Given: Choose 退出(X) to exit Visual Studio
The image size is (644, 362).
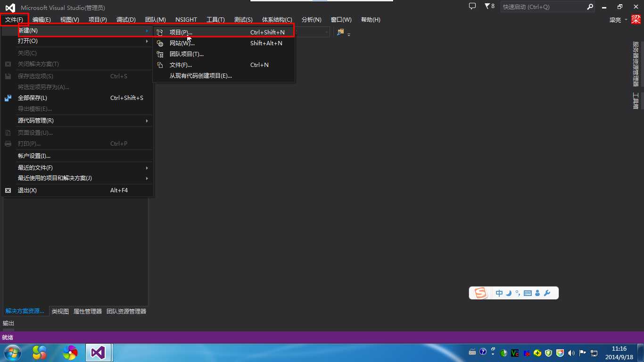Looking at the screenshot, I should (x=77, y=190).
